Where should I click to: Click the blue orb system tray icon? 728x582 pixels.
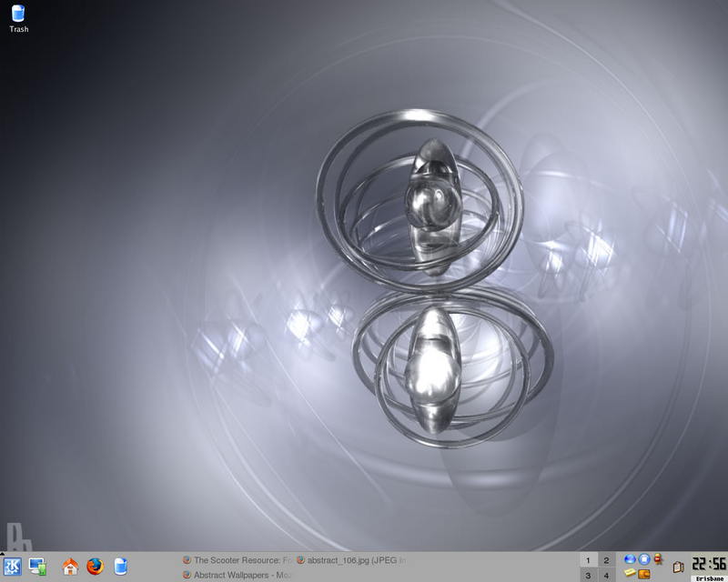(x=630, y=559)
